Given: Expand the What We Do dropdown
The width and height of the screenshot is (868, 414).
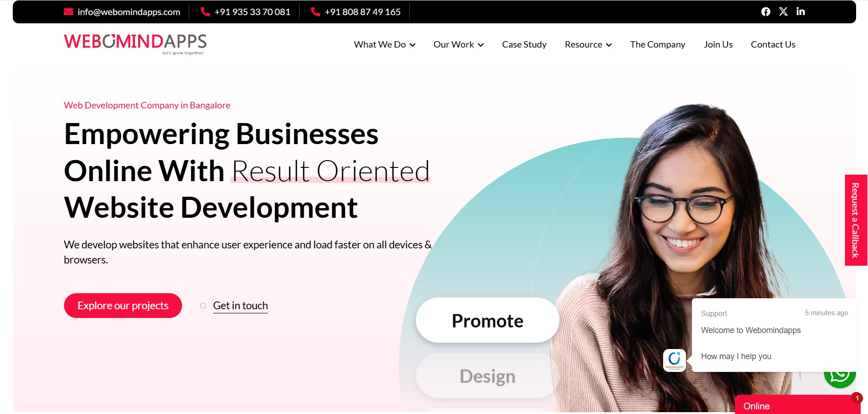Looking at the screenshot, I should click(x=385, y=44).
